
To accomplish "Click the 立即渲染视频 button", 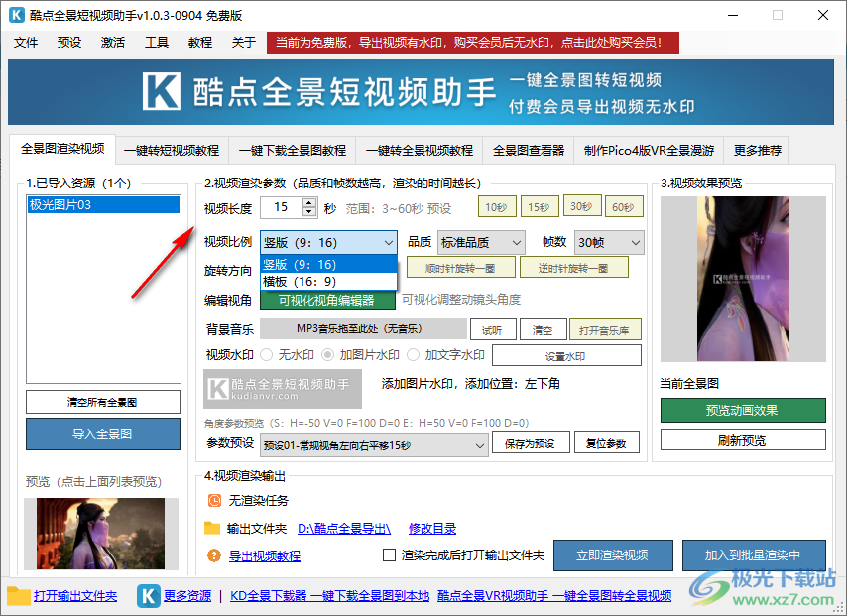I will [612, 555].
